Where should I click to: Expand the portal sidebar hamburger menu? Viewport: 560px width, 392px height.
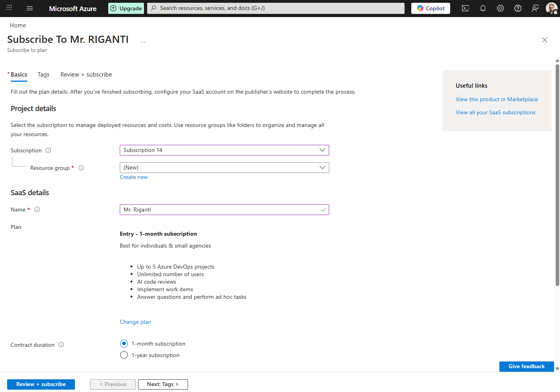pyautogui.click(x=29, y=8)
